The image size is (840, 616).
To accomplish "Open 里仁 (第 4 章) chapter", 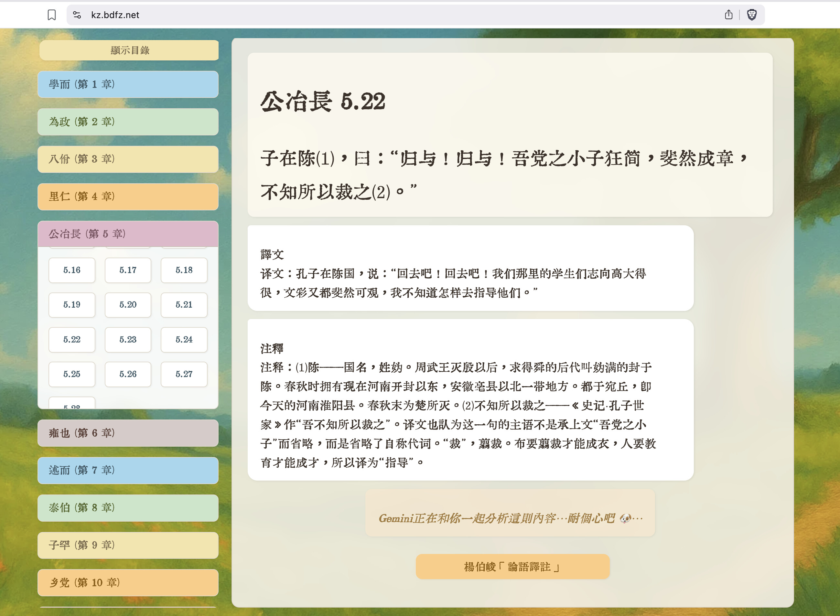I will (x=128, y=196).
